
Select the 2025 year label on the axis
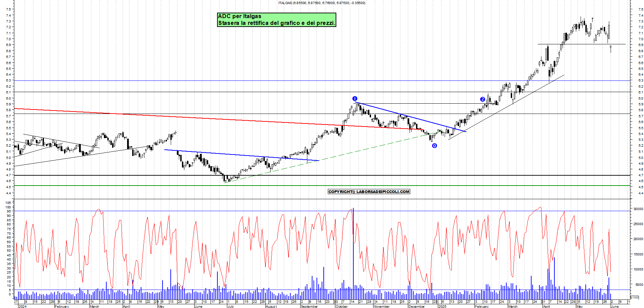[x=442, y=306]
